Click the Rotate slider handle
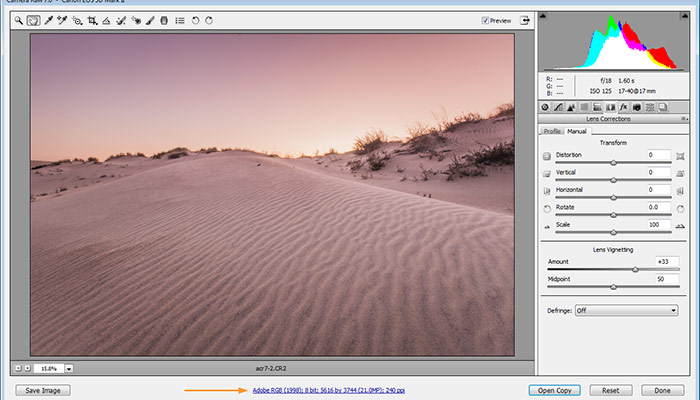Viewport: 700px width, 400px height. (x=613, y=215)
